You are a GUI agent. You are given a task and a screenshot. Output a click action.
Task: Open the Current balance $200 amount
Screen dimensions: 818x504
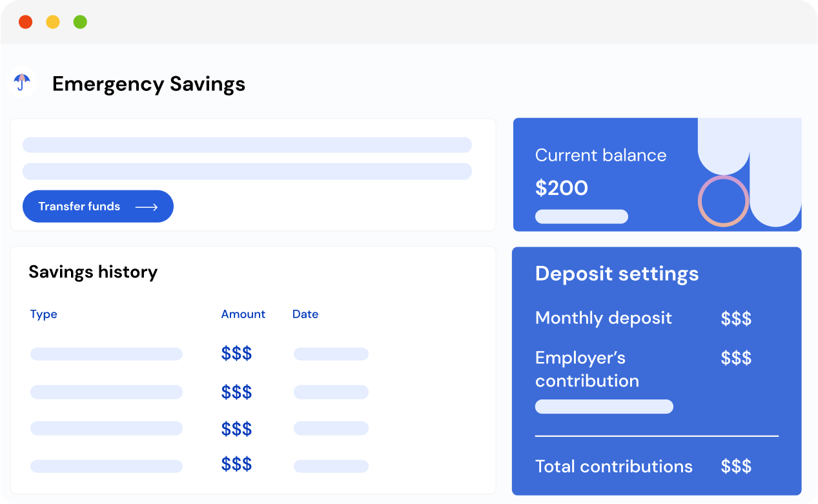562,188
